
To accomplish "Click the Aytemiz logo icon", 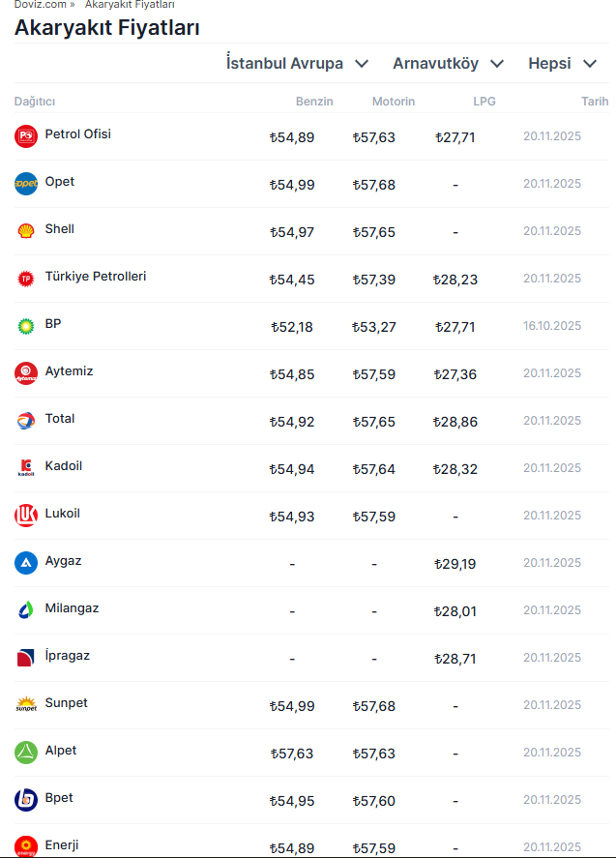I will (26, 373).
